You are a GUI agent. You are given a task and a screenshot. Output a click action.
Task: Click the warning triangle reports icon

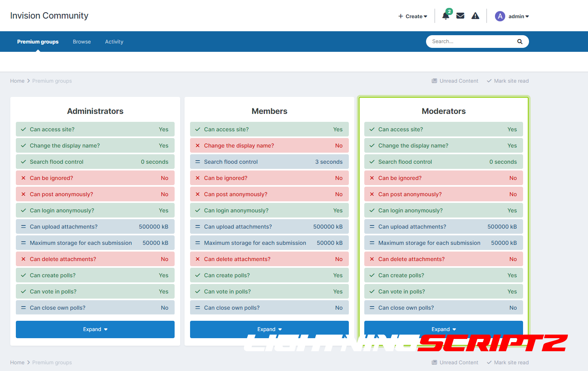(x=475, y=16)
